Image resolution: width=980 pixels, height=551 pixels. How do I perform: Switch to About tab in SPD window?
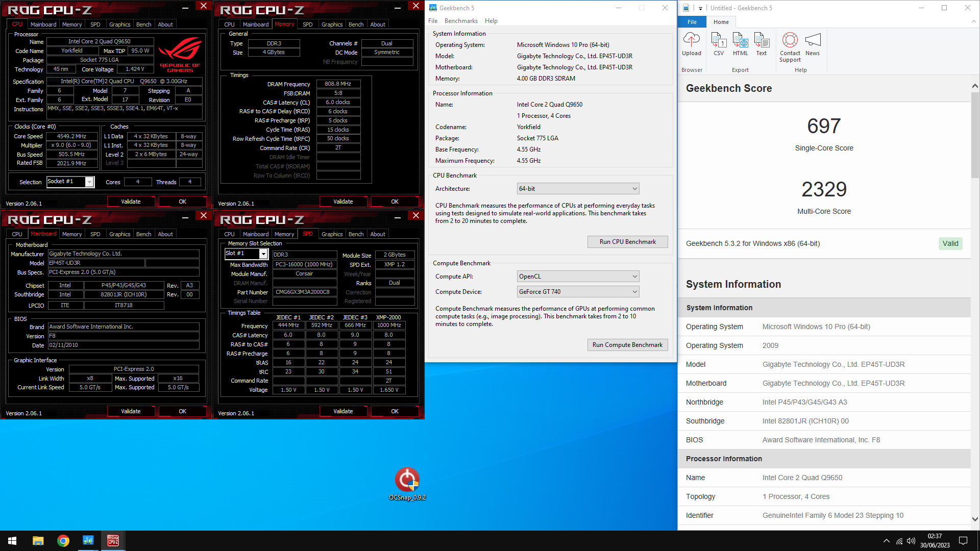(x=378, y=234)
